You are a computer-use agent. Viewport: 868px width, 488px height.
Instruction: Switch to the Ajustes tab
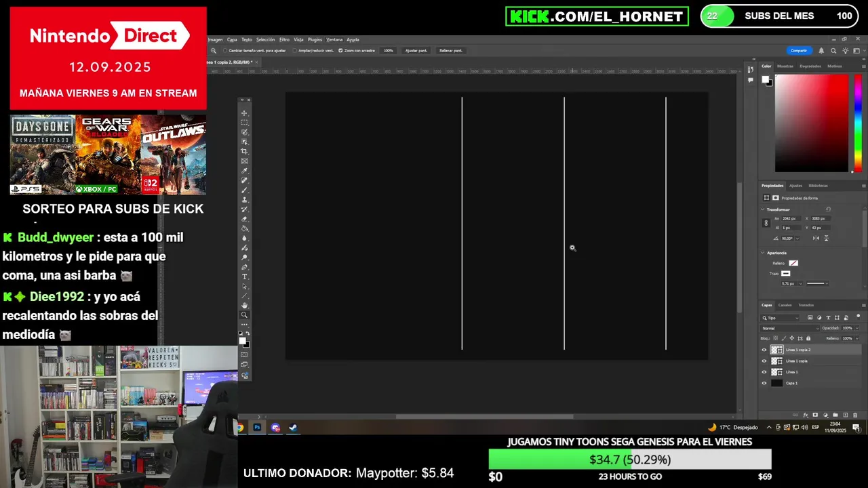click(795, 185)
